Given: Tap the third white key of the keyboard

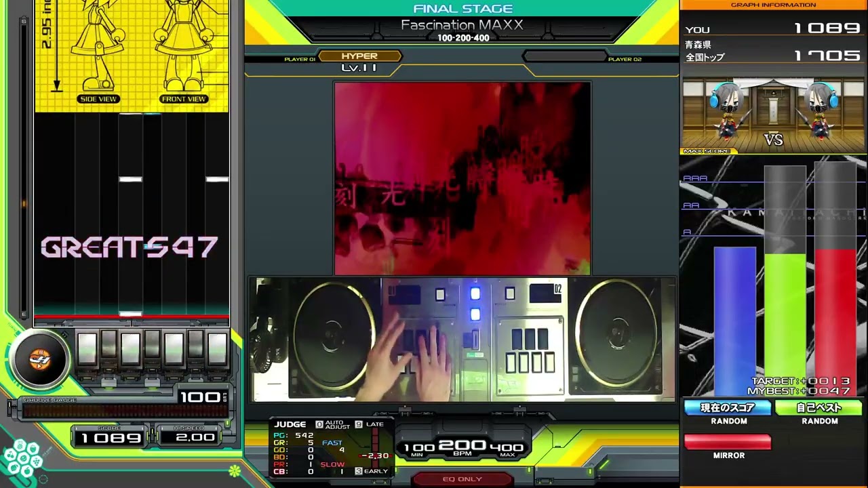Looking at the screenshot, I should coord(130,349).
